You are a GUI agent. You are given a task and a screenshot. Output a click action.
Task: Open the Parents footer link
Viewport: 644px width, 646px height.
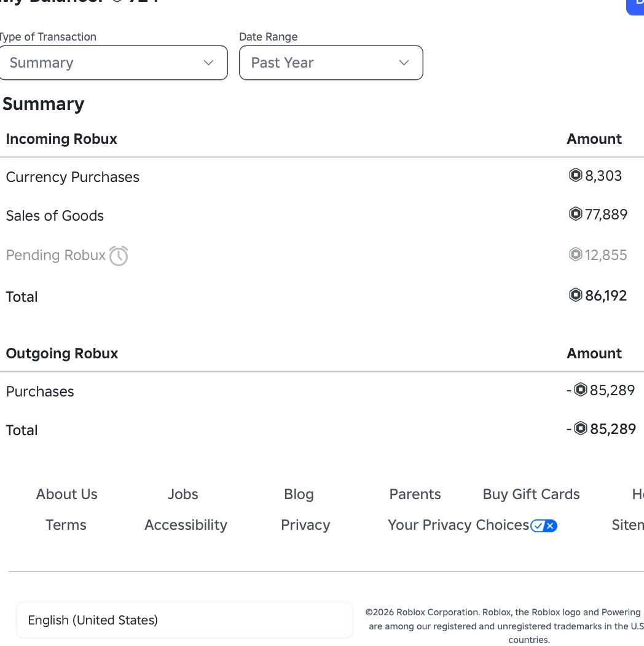(x=415, y=494)
